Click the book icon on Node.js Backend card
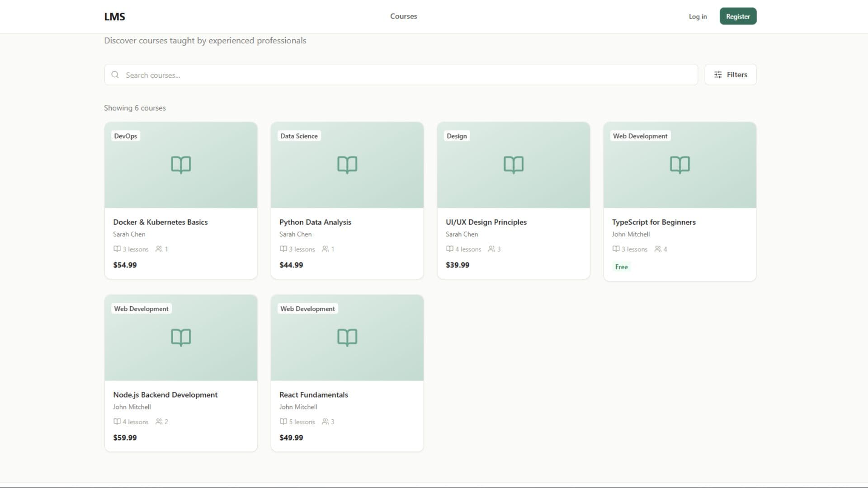868x488 pixels. click(181, 338)
